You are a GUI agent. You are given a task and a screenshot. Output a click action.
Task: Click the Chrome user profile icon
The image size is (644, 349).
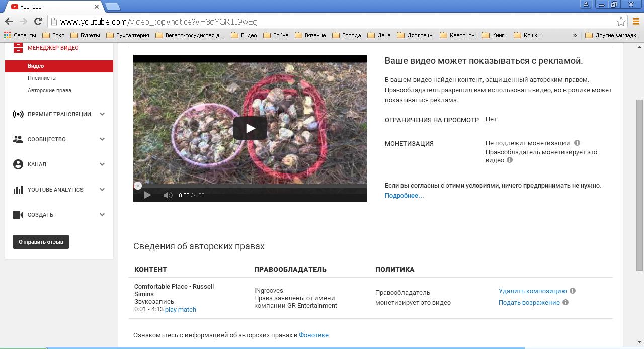pyautogui.click(x=586, y=5)
